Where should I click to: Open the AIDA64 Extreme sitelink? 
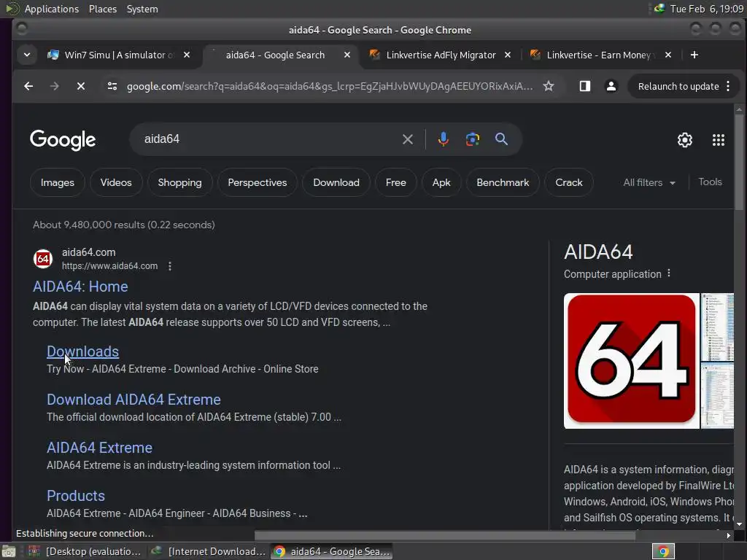[x=99, y=448]
